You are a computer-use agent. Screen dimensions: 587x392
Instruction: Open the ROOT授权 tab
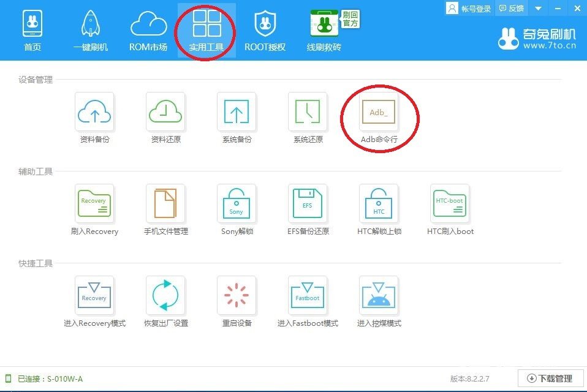click(x=265, y=31)
